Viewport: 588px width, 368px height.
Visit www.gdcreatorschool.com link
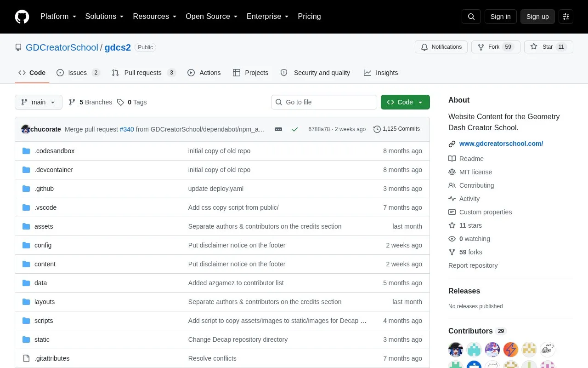(x=501, y=144)
